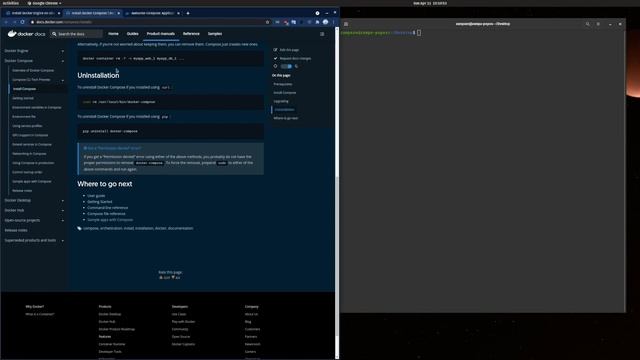640x360 pixels.
Task: Open the Guides nav tab
Action: coord(133,34)
